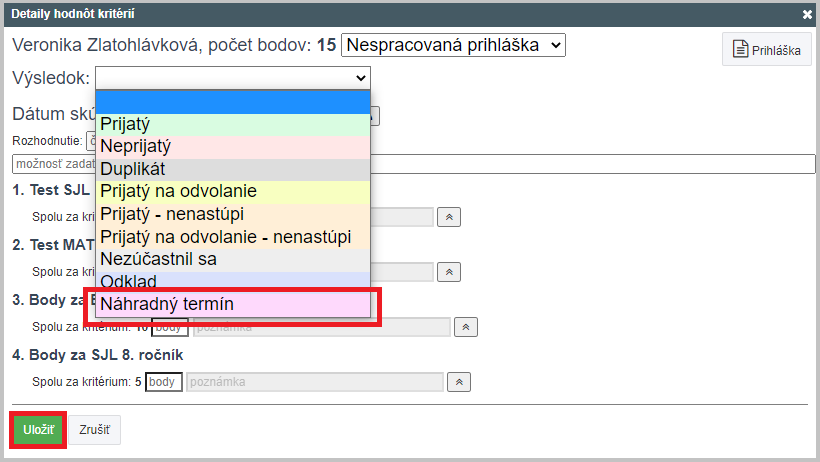Toggle the Výsledok dropdown arrow
The image size is (820, 462).
click(360, 78)
